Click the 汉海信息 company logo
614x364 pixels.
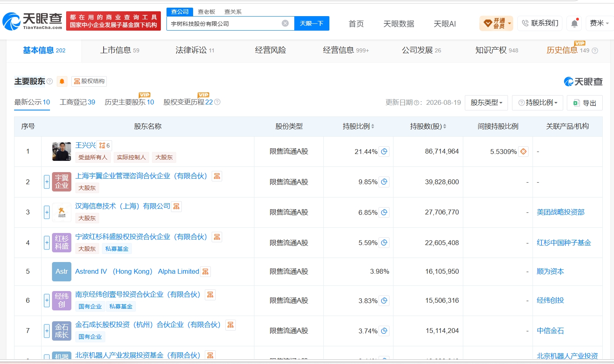point(62,212)
